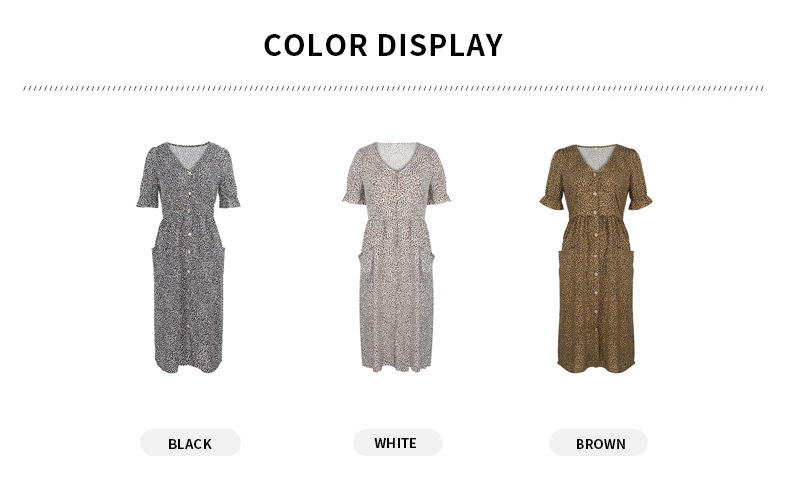Click the diagonal-striped divider line
This screenshot has height=504, width=790.
tap(393, 88)
